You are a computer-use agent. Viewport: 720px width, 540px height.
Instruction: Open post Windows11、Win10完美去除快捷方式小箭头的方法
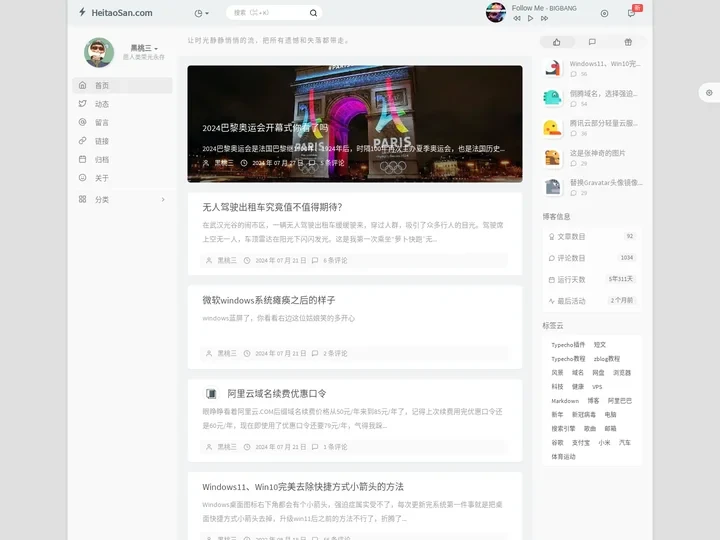click(303, 487)
